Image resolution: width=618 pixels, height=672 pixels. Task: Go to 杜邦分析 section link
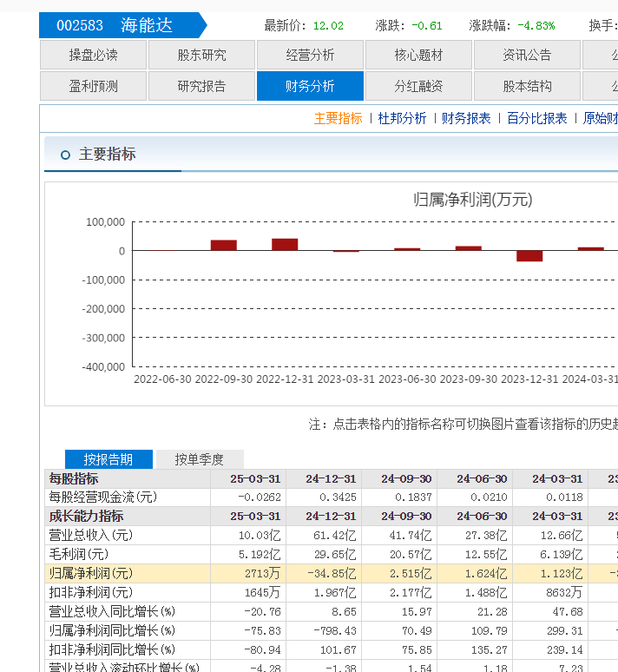402,118
